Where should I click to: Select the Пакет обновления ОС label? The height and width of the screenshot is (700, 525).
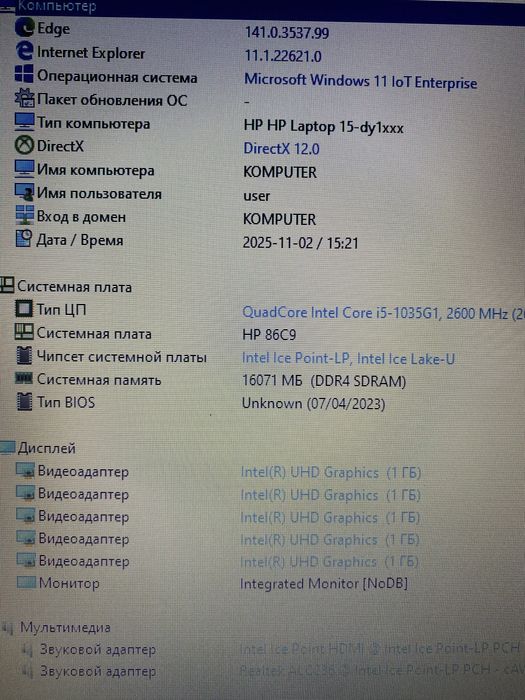pos(112,100)
